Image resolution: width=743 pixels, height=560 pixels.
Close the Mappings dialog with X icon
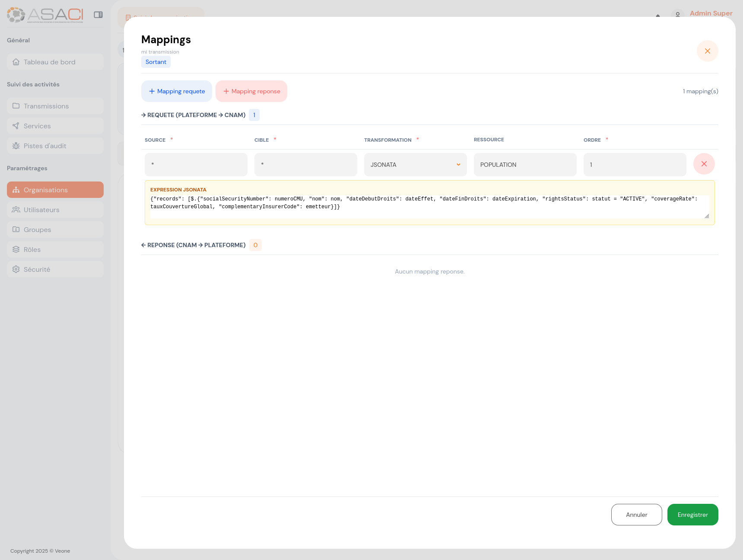(707, 51)
